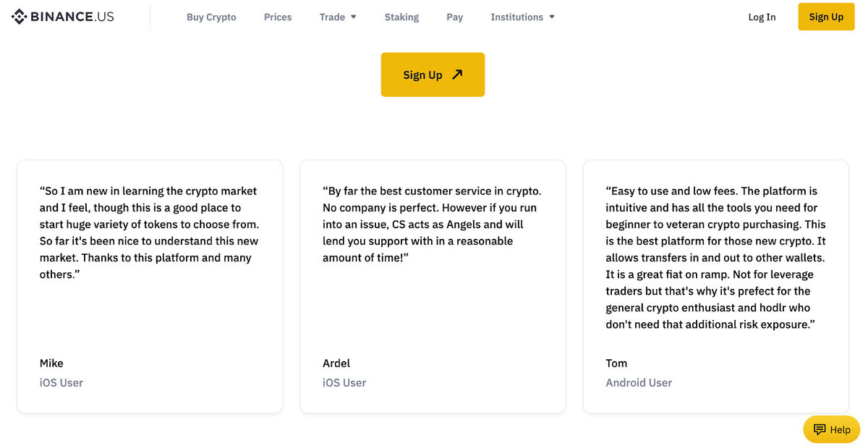The height and width of the screenshot is (446, 868).
Task: Go to the Prices page
Action: (x=278, y=17)
